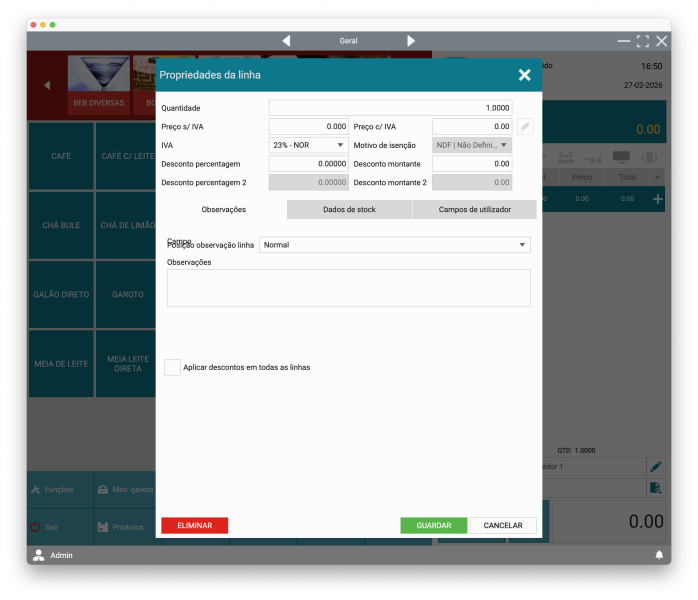This screenshot has height=600, width=698.
Task: Select the Observações tab
Action: pos(224,209)
